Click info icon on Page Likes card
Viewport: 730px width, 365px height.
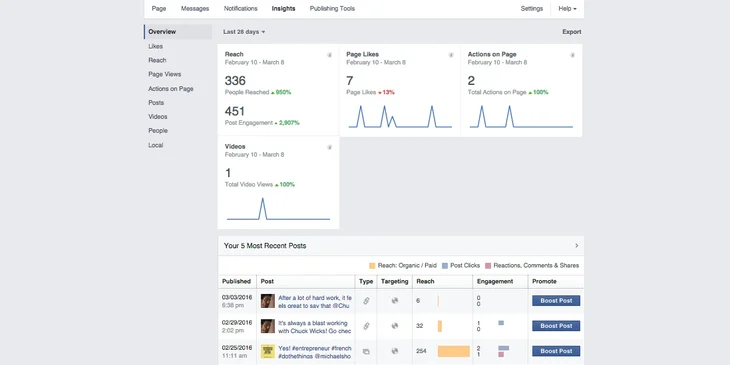451,55
